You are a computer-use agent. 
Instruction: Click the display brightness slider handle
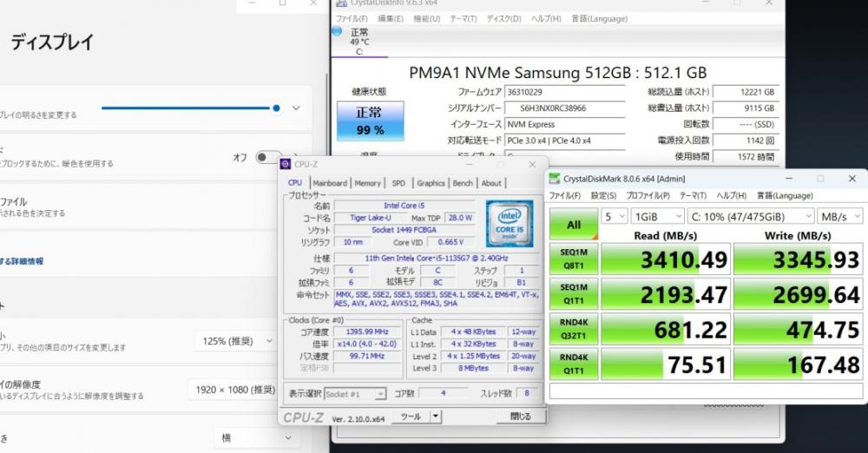276,108
